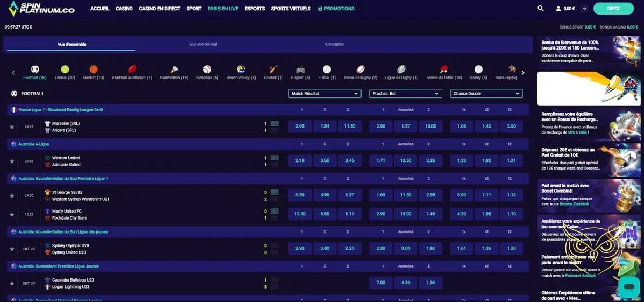Screen dimensions: 644x302
Task: Open live tracker for St George Saints match
Action: 274,192
